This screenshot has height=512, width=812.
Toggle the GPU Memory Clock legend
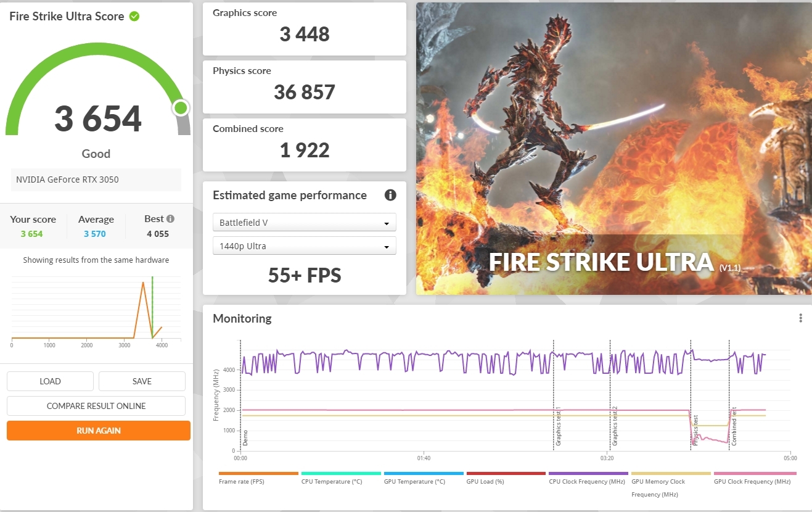pos(671,484)
